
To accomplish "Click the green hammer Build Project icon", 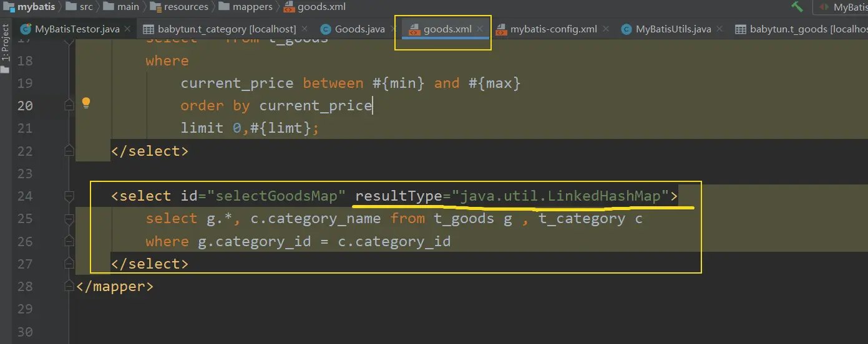I will tap(797, 7).
